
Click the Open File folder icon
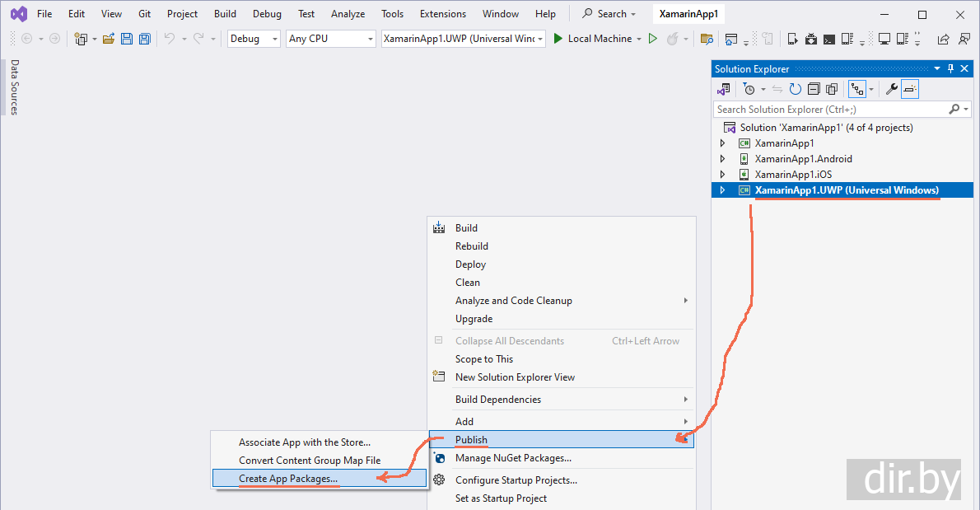pyautogui.click(x=108, y=39)
